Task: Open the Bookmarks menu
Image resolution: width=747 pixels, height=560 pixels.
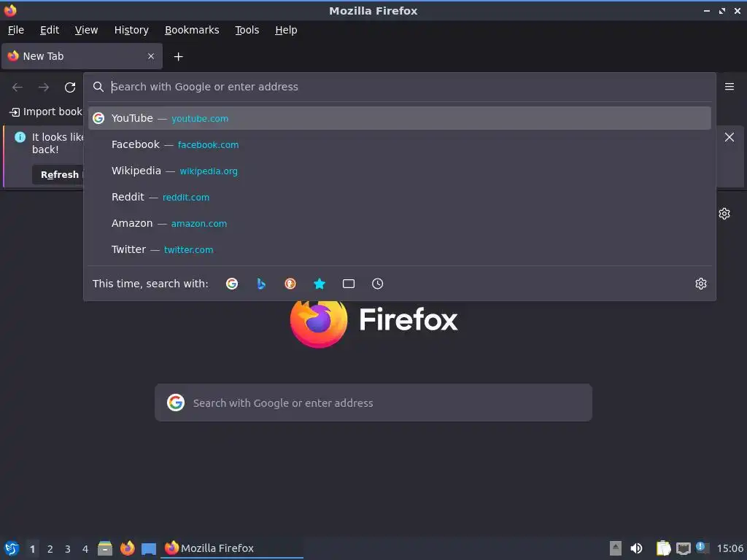Action: coord(192,30)
